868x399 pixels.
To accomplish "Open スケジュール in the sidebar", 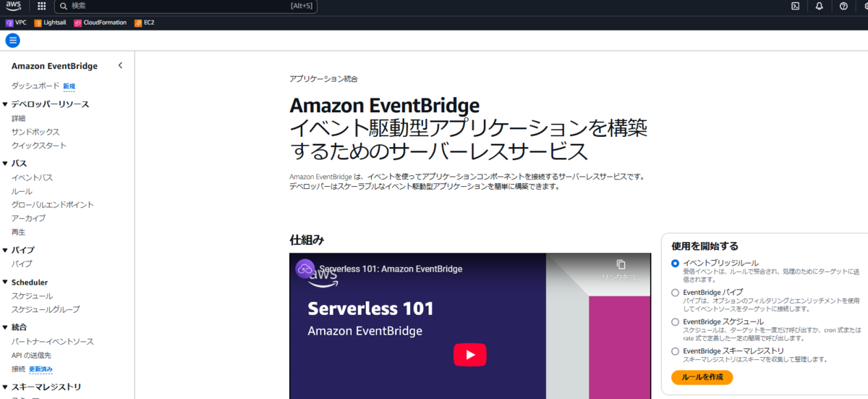I will tap(32, 296).
